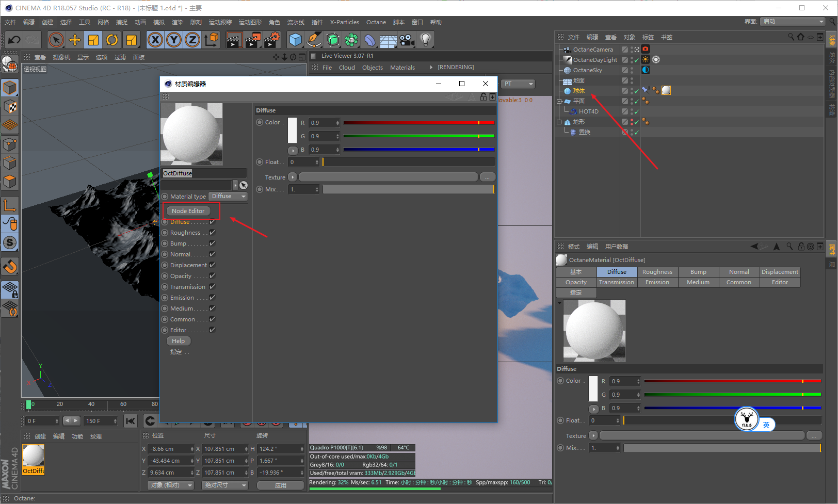Click the red R slider in Material Editor
The image size is (838, 504).
(419, 123)
